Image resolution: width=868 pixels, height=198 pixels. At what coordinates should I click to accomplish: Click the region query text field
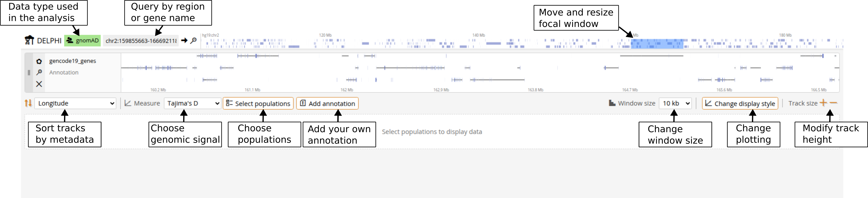tap(141, 41)
